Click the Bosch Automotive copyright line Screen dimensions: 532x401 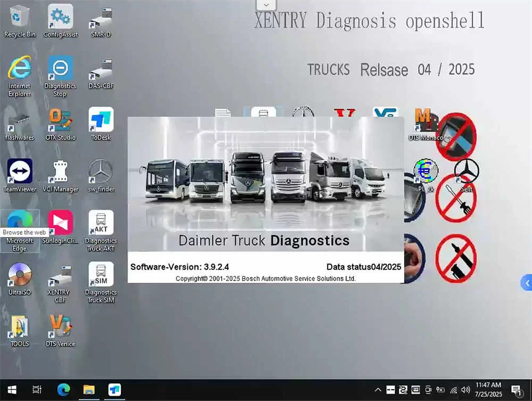click(x=265, y=279)
